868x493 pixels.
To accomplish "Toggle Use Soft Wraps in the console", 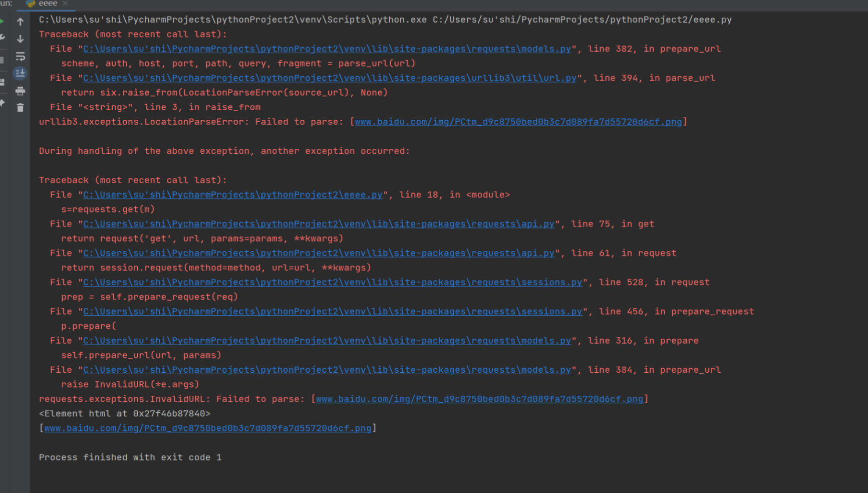I will tap(20, 57).
